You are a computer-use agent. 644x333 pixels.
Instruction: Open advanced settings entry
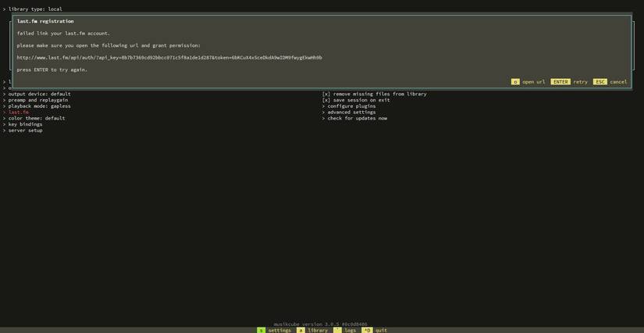pyautogui.click(x=349, y=113)
